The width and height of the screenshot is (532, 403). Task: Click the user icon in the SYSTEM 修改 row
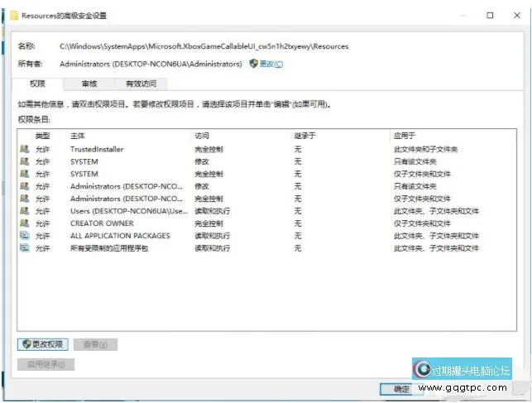[x=25, y=161]
